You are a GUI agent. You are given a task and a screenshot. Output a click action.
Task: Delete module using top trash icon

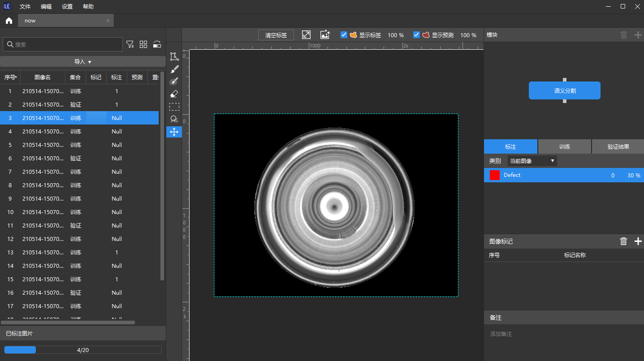(x=624, y=35)
